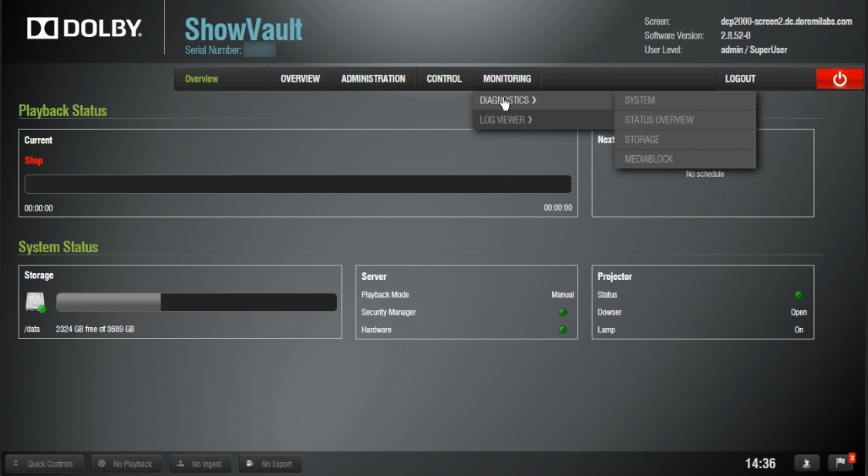This screenshot has width=868, height=476.
Task: Click the storage hard drive icon
Action: click(35, 302)
